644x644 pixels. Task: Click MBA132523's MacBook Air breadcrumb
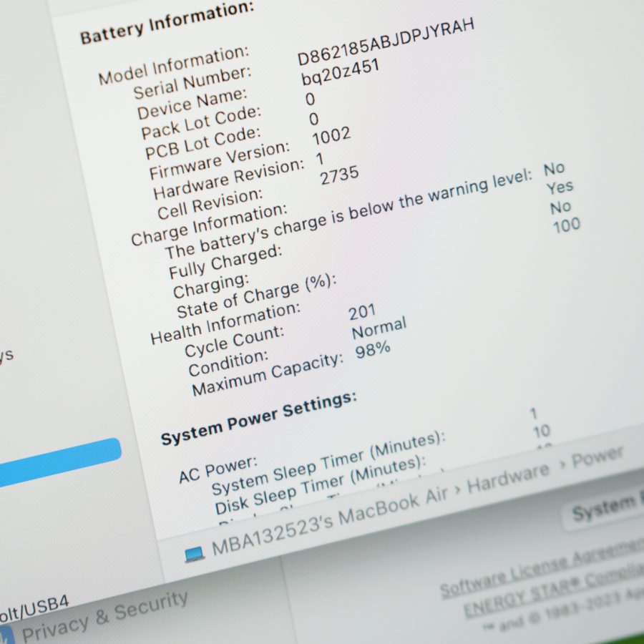tap(329, 520)
